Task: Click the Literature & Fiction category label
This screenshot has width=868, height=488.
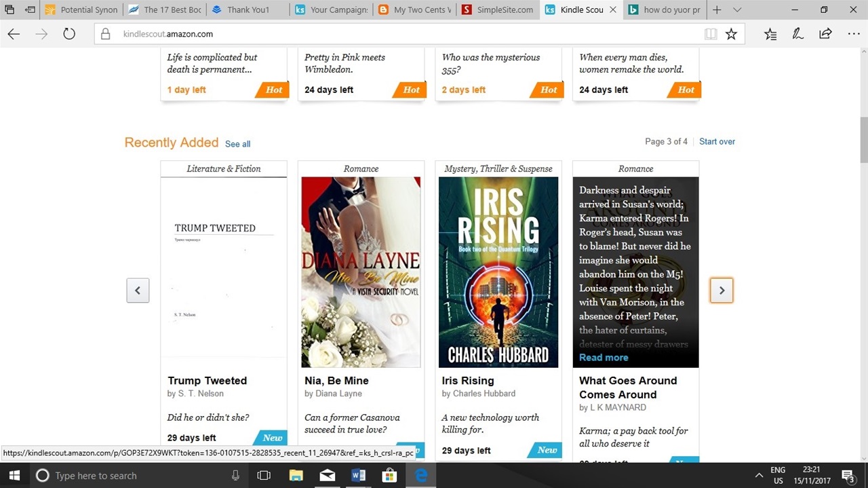Action: (224, 169)
